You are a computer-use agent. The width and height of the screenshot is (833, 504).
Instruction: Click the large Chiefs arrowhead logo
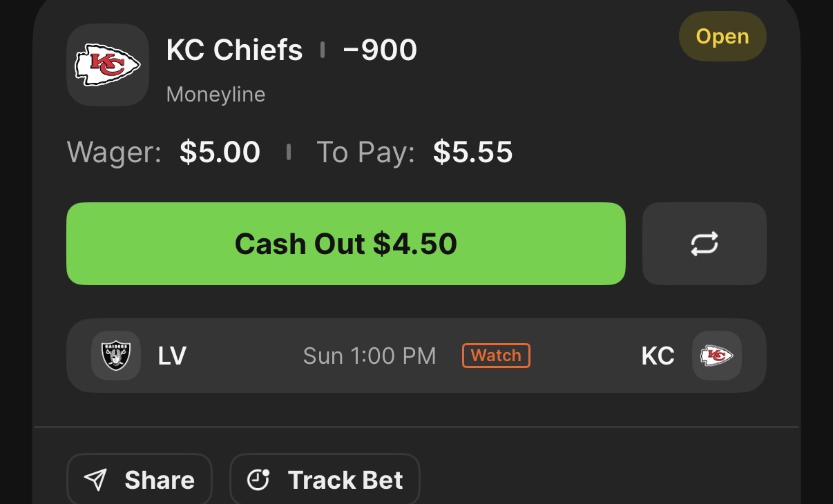point(107,65)
